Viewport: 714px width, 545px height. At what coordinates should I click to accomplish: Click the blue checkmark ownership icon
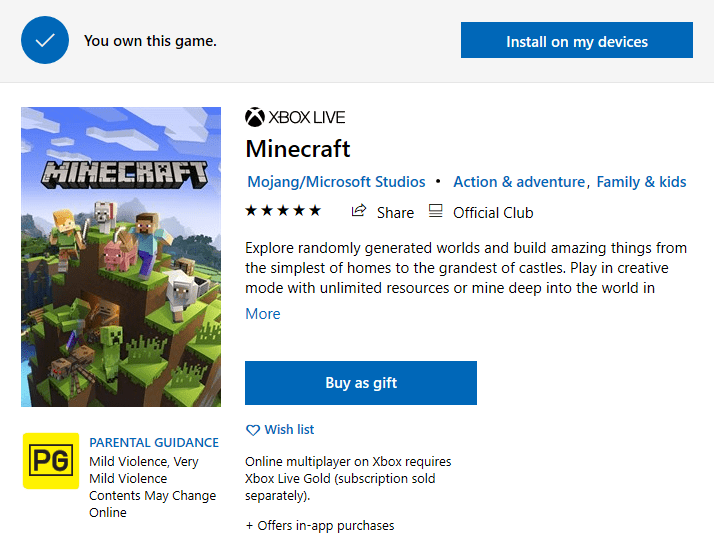click(x=45, y=41)
